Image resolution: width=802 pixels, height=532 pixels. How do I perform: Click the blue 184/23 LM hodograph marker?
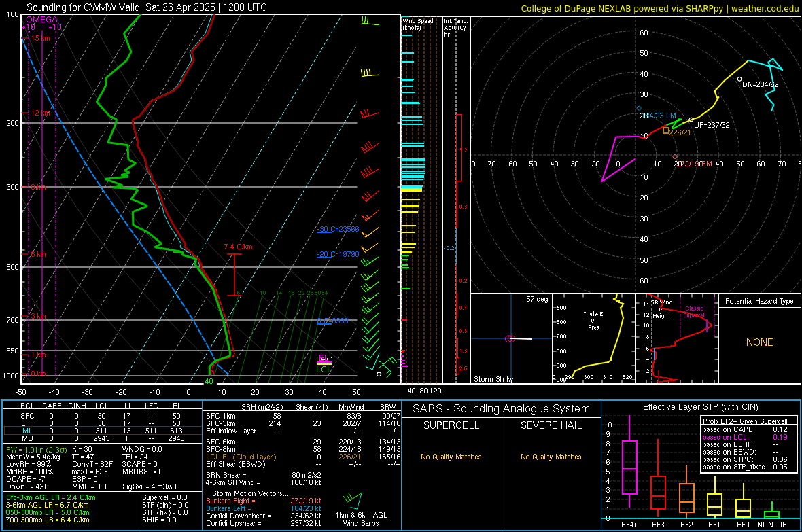(639, 109)
